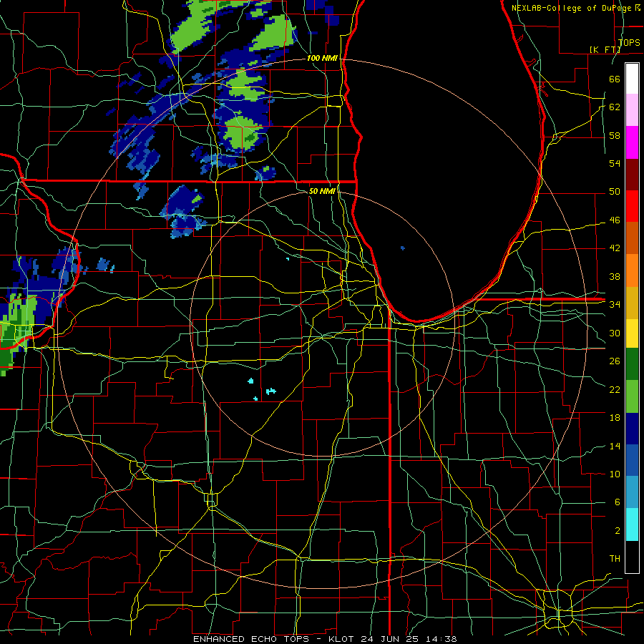Click the cyan legend swatch
This screenshot has width=644, height=644.
coord(632,525)
